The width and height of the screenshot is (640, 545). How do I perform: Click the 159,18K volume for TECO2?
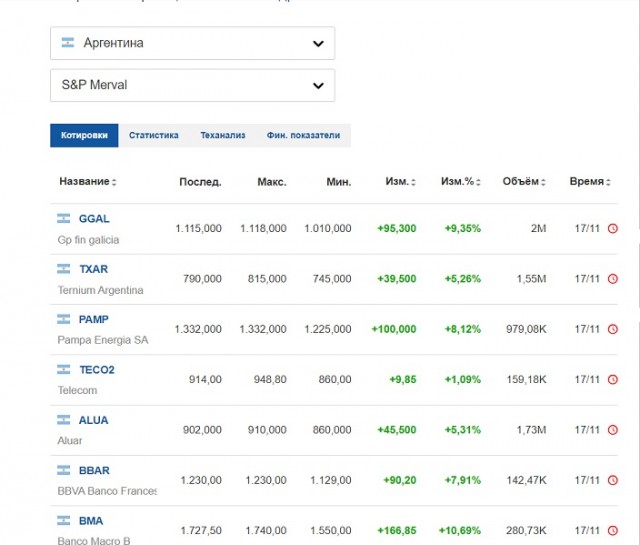(526, 380)
